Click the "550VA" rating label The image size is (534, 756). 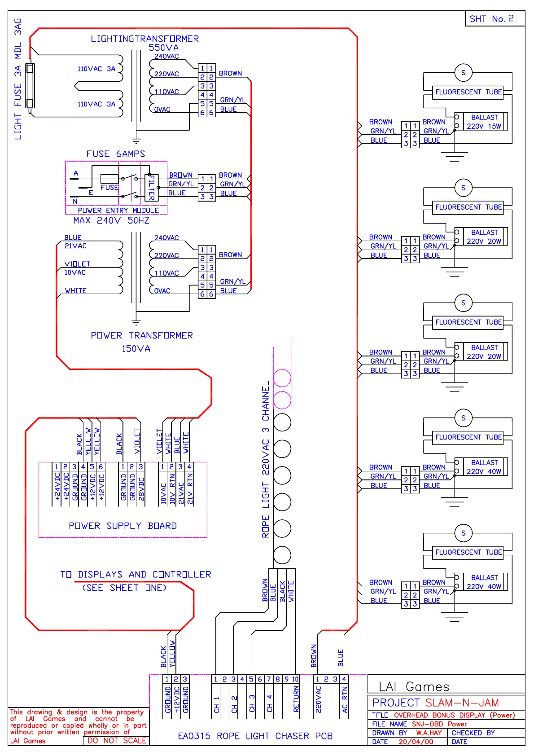[164, 48]
